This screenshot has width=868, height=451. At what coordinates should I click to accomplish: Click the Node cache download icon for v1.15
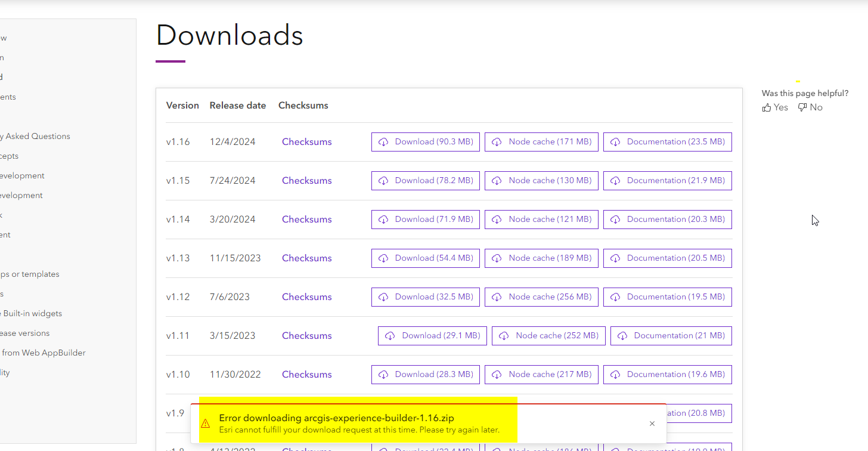pos(497,180)
